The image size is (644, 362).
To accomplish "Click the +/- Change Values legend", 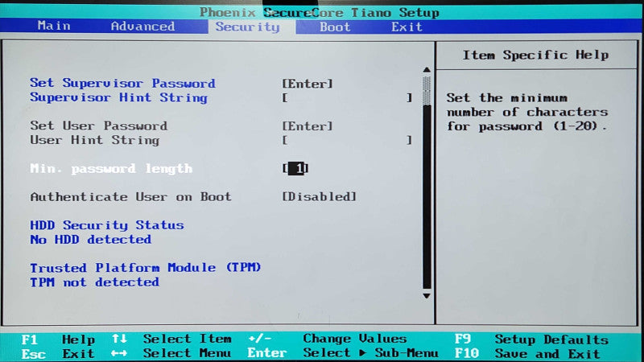I will 328,339.
